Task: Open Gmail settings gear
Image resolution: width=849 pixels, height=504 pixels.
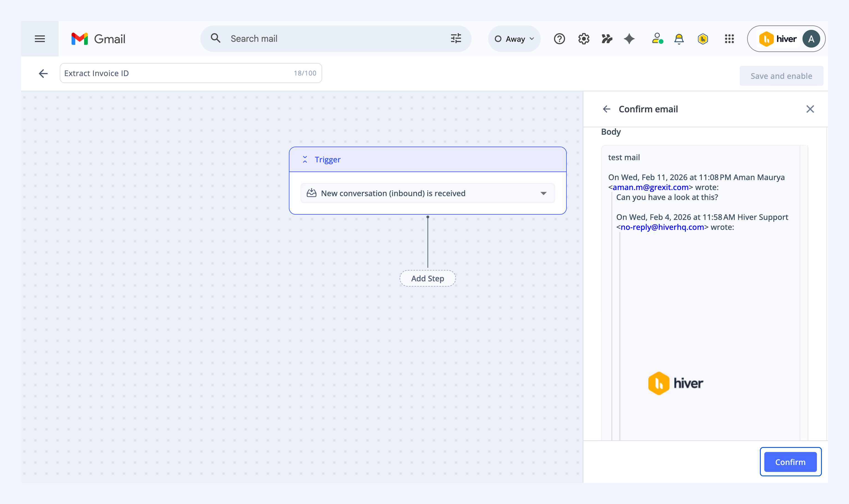Action: 584,39
